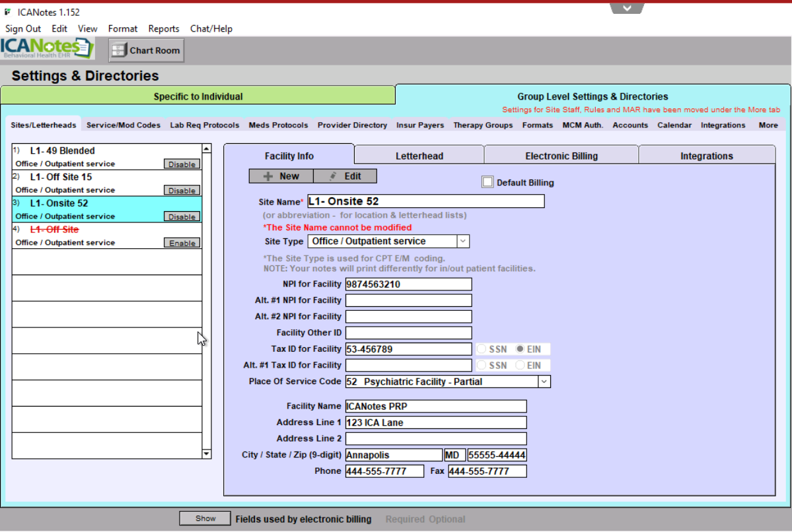Switch to the Letterhead tab

(419, 156)
